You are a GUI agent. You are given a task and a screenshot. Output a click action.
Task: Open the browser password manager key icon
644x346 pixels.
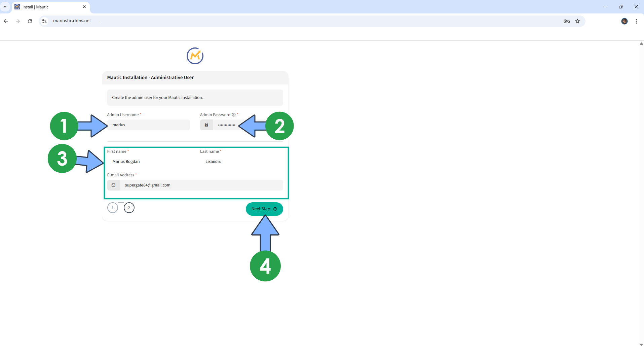[x=566, y=21]
